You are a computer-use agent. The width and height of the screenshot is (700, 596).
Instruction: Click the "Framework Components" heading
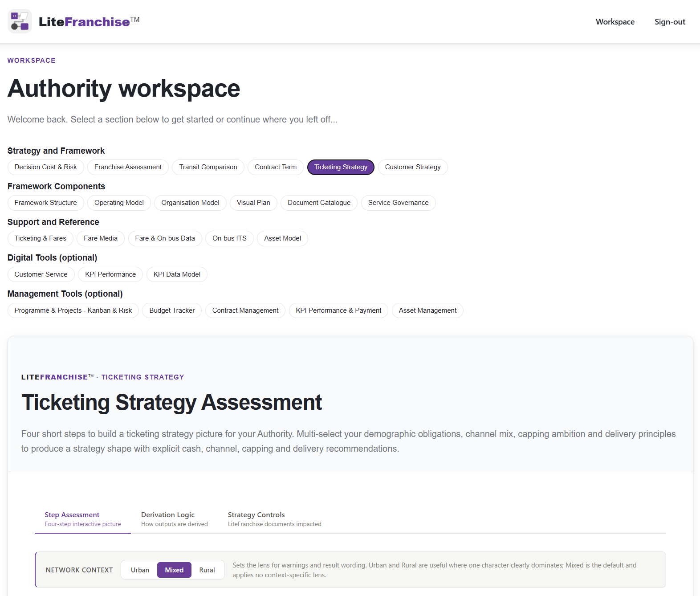[x=56, y=186]
